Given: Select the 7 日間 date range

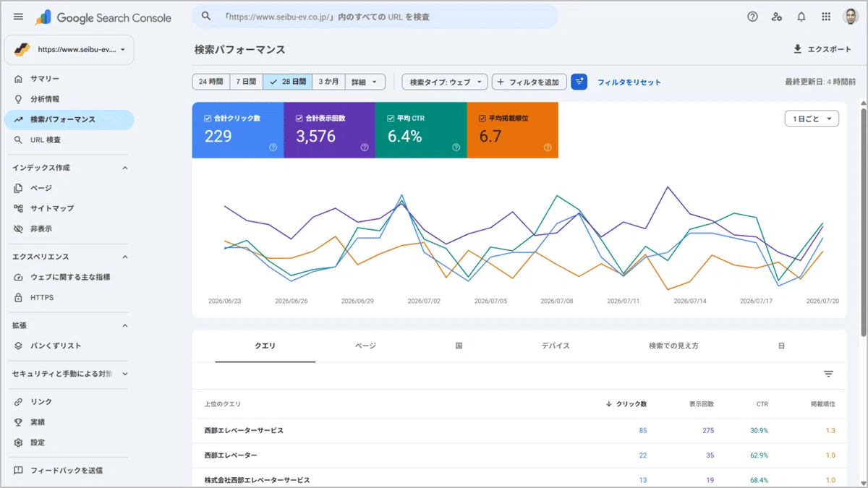Looking at the screenshot, I should (246, 82).
